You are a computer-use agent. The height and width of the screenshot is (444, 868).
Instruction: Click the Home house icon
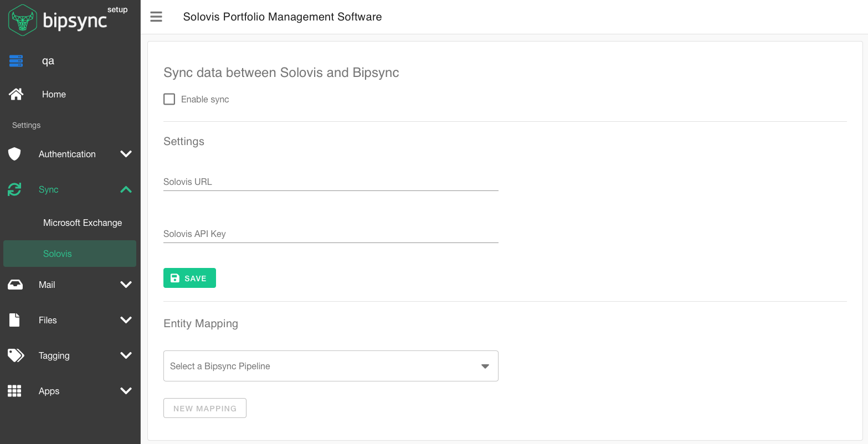[16, 94]
